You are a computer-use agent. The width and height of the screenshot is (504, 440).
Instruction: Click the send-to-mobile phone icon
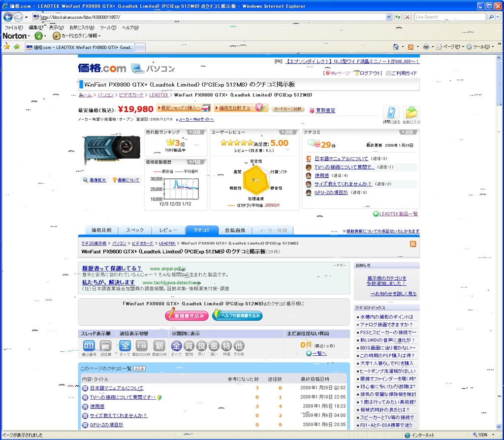click(x=391, y=113)
